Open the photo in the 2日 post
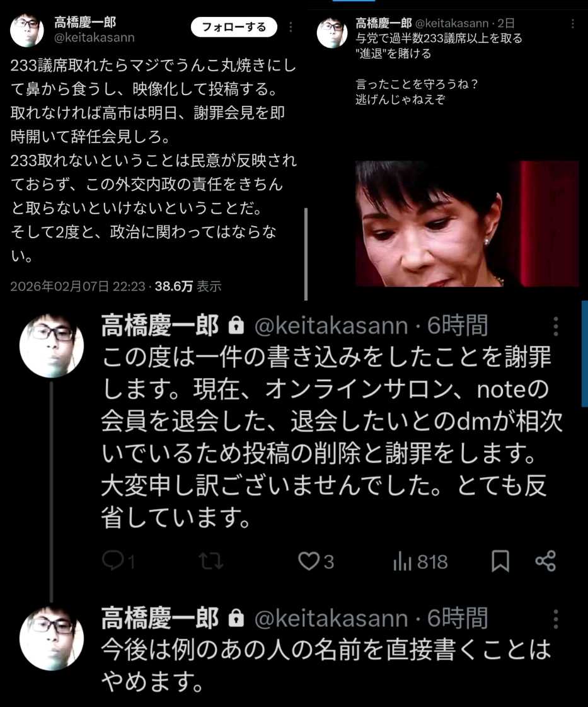The width and height of the screenshot is (588, 707). (467, 224)
